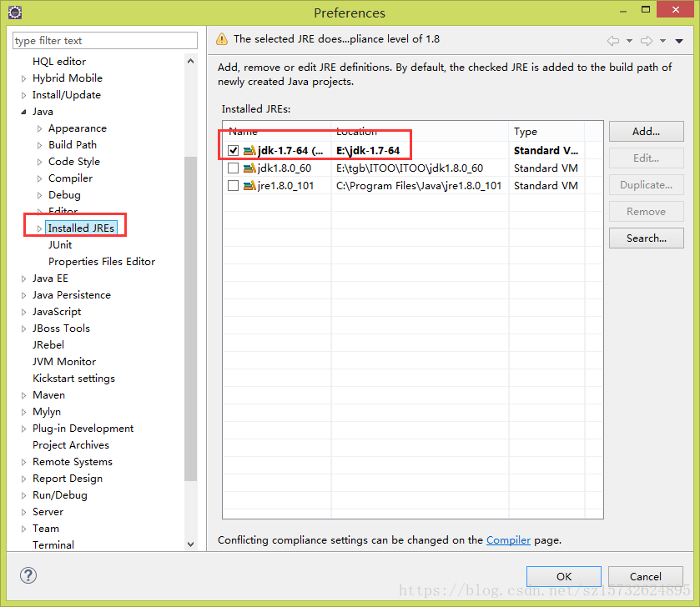Go back with the left arrow icon
Viewport: 700px width, 607px height.
pyautogui.click(x=613, y=41)
